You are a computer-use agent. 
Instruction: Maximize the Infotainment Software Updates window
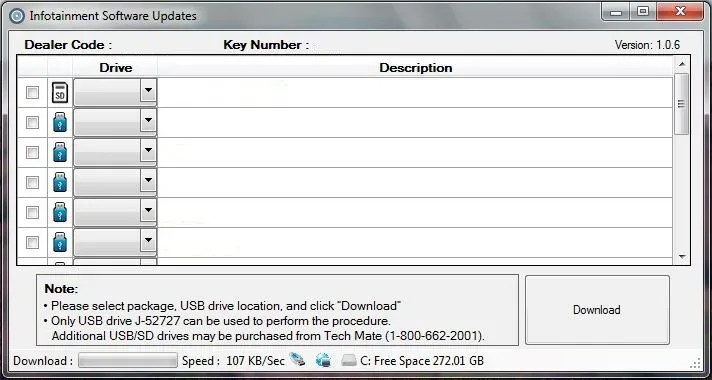coord(643,12)
